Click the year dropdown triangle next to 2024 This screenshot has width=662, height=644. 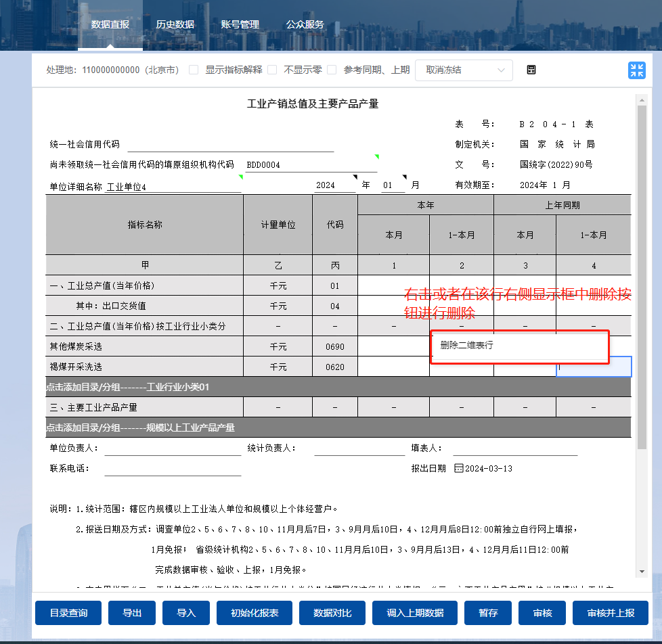click(x=355, y=178)
